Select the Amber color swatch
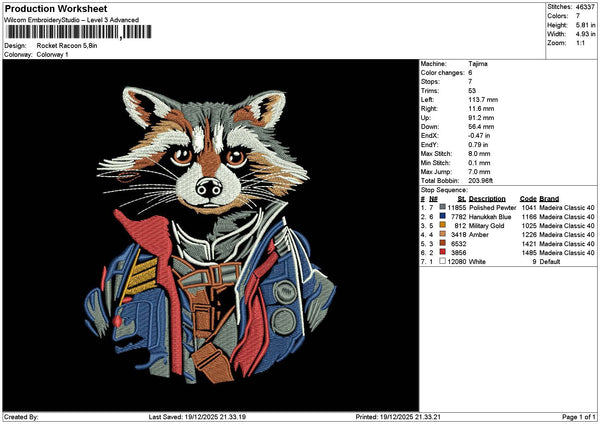600x424 pixels. (x=442, y=234)
